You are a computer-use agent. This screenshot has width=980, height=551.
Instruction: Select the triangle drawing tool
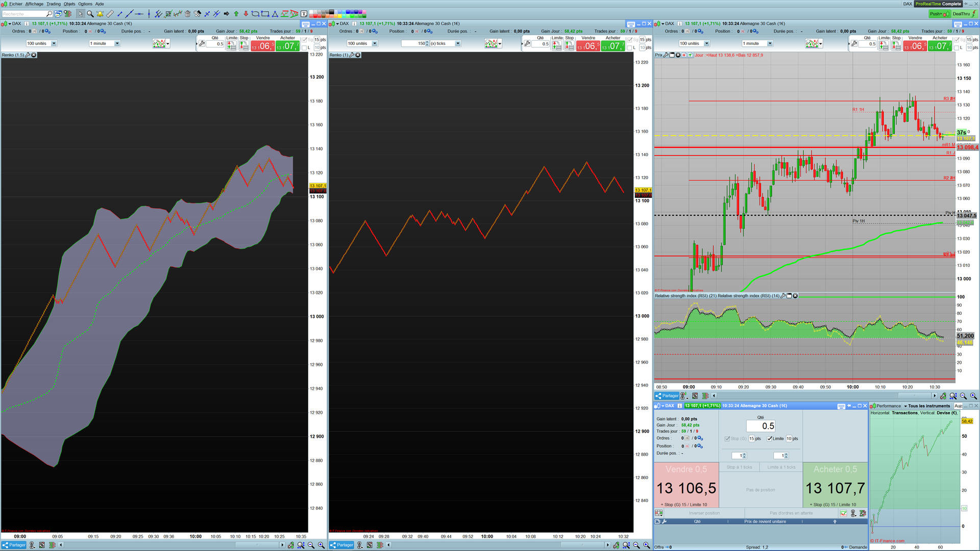pos(275,14)
